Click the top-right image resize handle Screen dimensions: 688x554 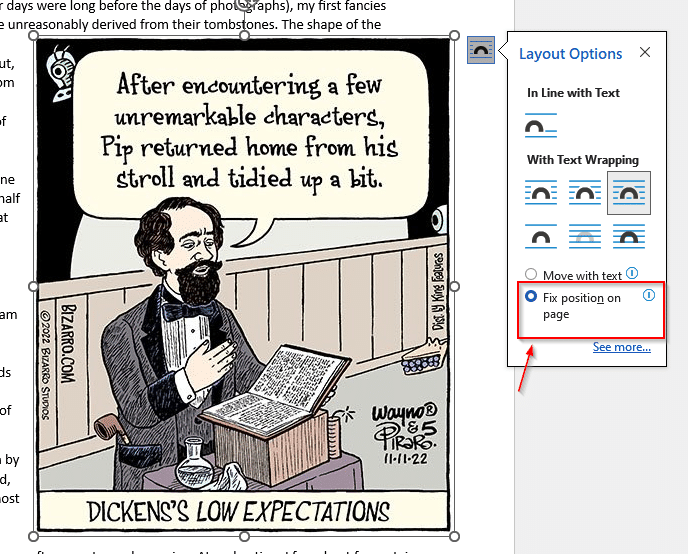[x=455, y=35]
